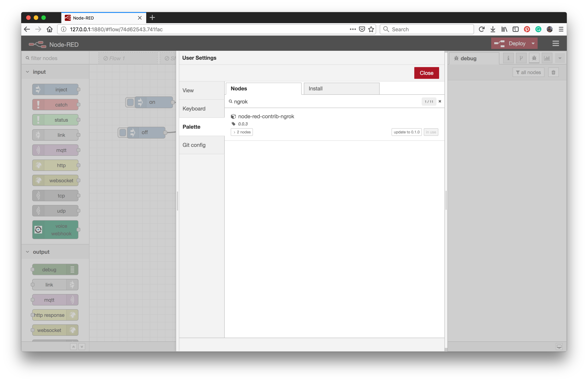The width and height of the screenshot is (588, 382).
Task: Open Firefox page actions menu
Action: [x=353, y=29]
